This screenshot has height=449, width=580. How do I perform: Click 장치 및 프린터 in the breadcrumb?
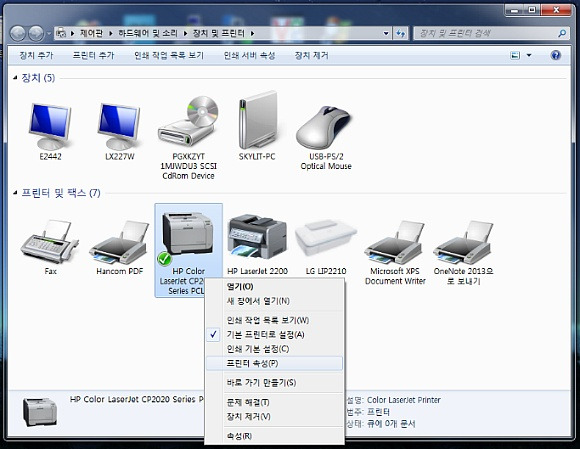pyautogui.click(x=219, y=34)
